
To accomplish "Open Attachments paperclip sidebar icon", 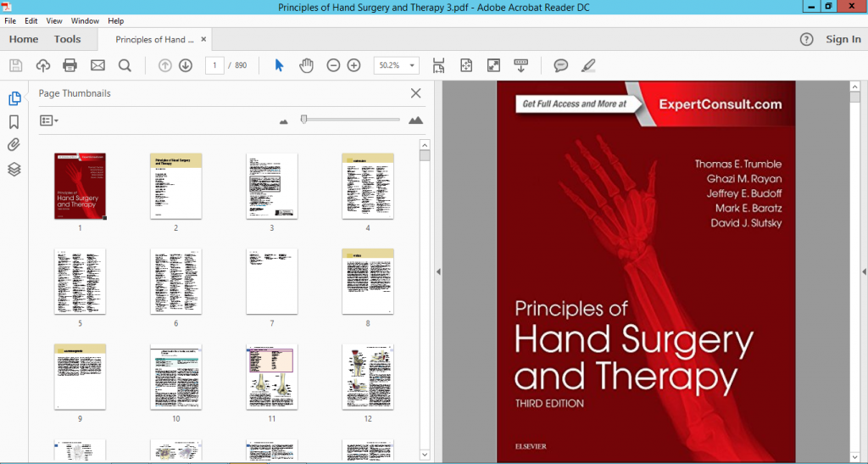I will (14, 145).
